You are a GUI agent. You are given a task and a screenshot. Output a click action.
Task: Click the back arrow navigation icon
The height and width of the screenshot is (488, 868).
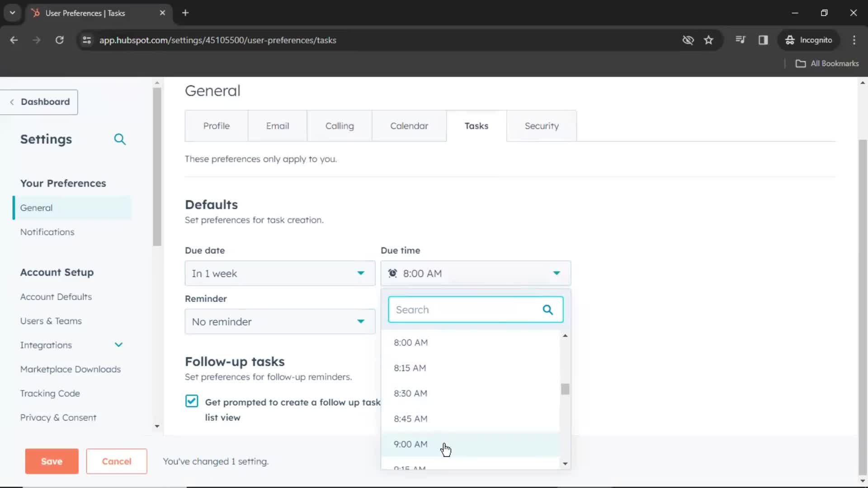[x=14, y=40]
